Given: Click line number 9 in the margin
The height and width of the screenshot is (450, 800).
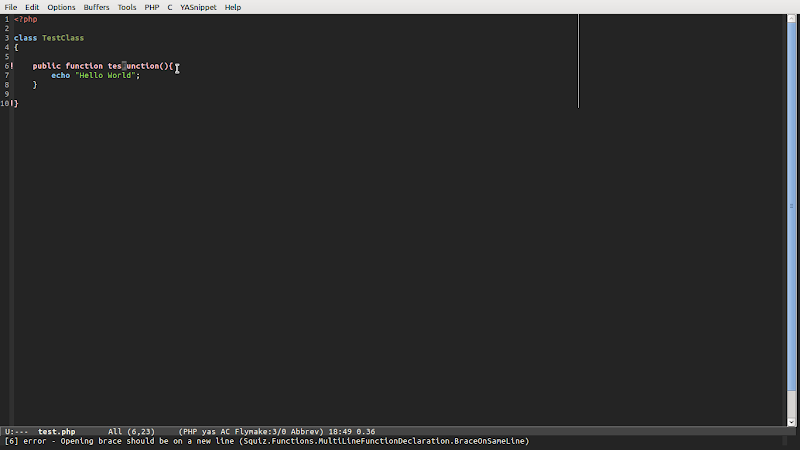Looking at the screenshot, I should 7,94.
